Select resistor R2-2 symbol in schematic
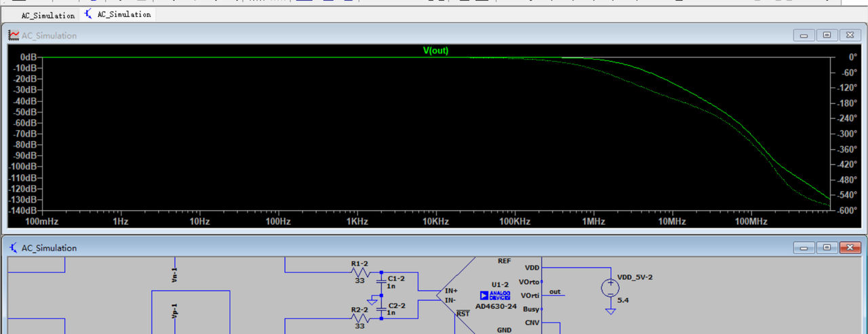 click(359, 318)
